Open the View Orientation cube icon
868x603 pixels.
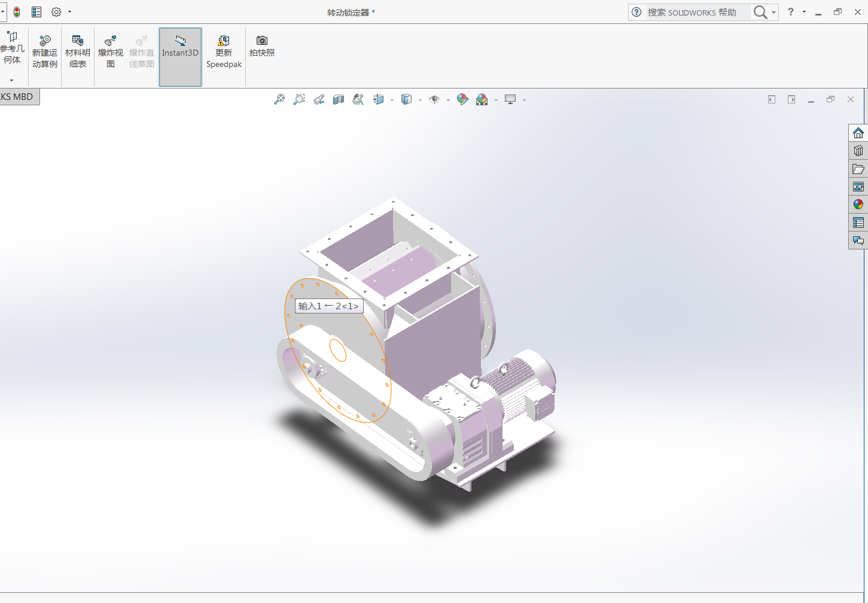coord(379,100)
